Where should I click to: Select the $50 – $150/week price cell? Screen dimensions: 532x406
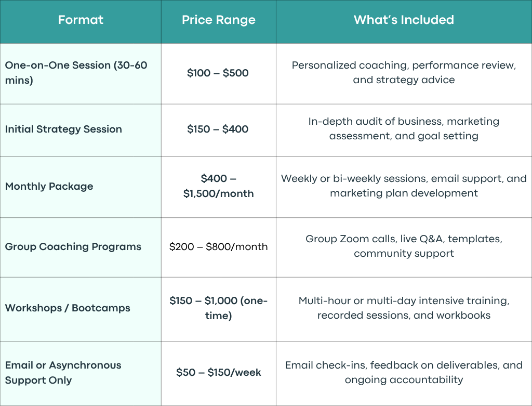[x=219, y=373]
